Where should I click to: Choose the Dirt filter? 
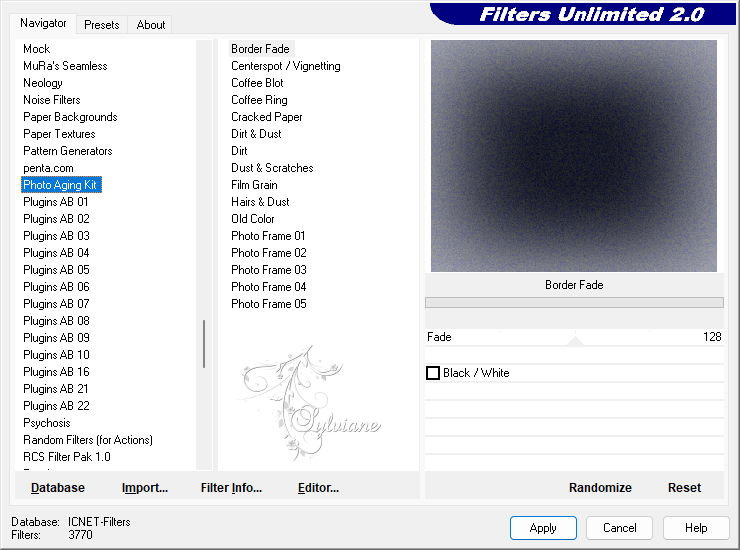(x=239, y=151)
